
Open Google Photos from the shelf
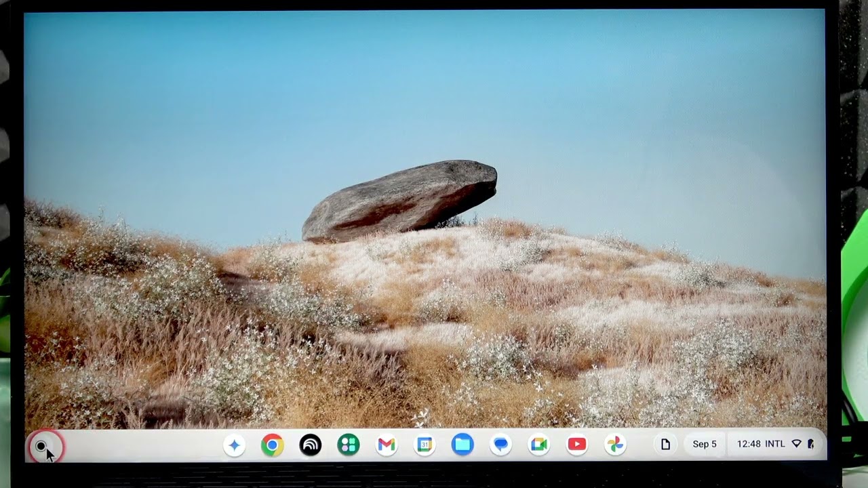click(615, 445)
